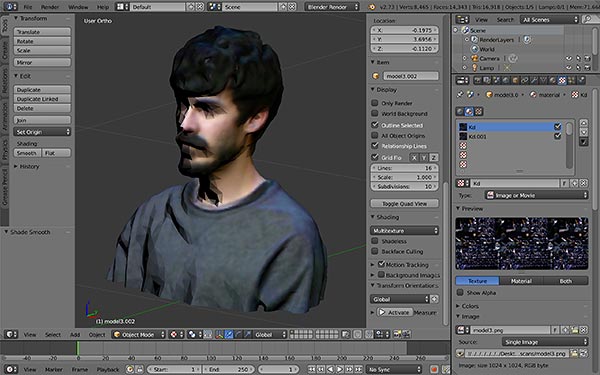Screen dimensions: 600x375
Task: Open the Help menu
Action: click(x=103, y=7)
